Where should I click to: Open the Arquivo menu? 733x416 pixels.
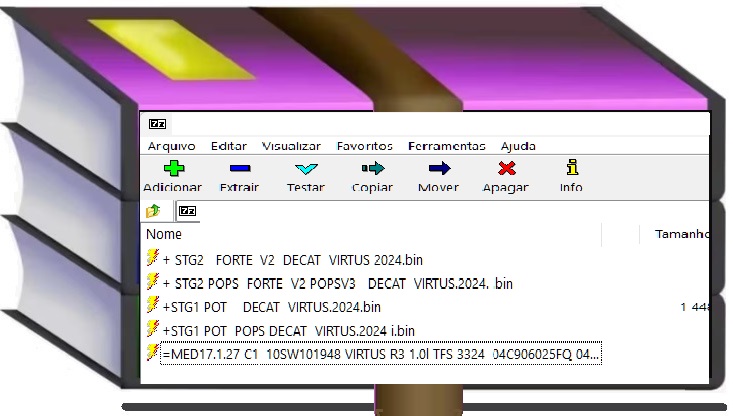[171, 146]
